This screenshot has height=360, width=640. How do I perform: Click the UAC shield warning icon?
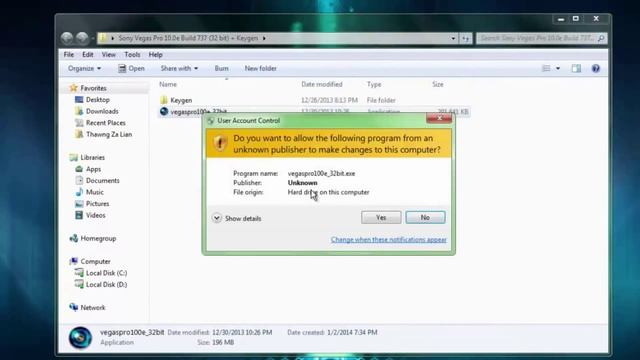click(x=220, y=143)
